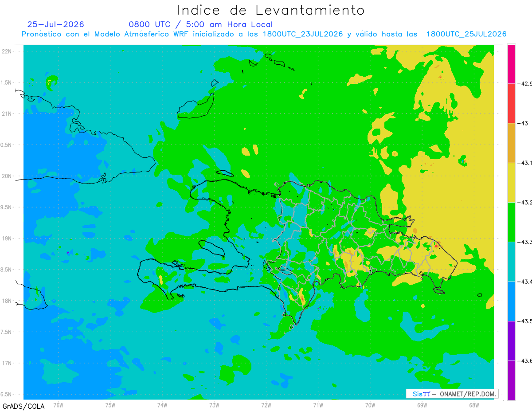This screenshot has width=532, height=411.
Task: Select the blue legend segment above -43.5
Action: point(511,301)
